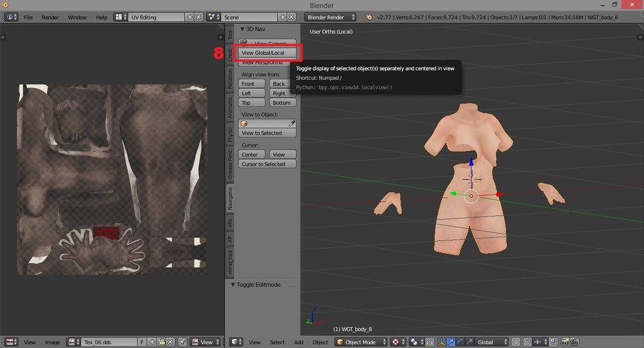Open the Render menu
644x348 pixels.
(x=50, y=17)
